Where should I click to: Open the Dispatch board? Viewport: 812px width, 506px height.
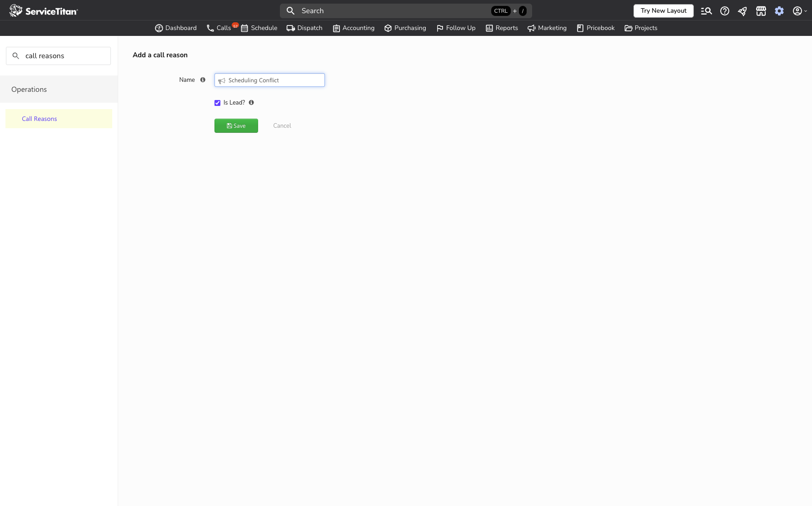pyautogui.click(x=304, y=28)
